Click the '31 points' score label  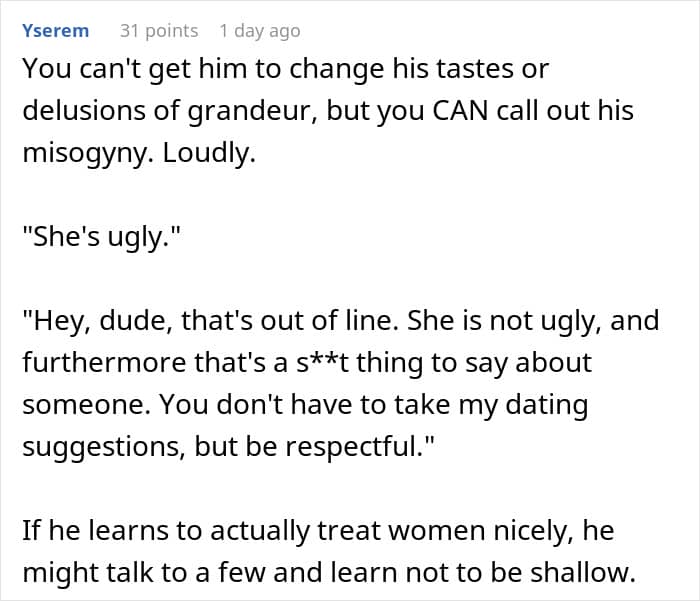pos(159,31)
